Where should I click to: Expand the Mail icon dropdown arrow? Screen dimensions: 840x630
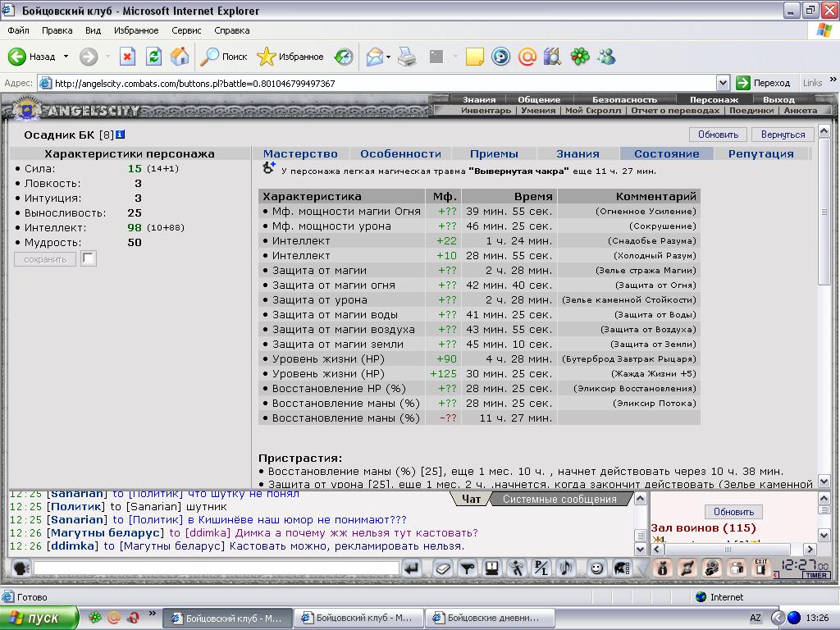pyautogui.click(x=388, y=57)
